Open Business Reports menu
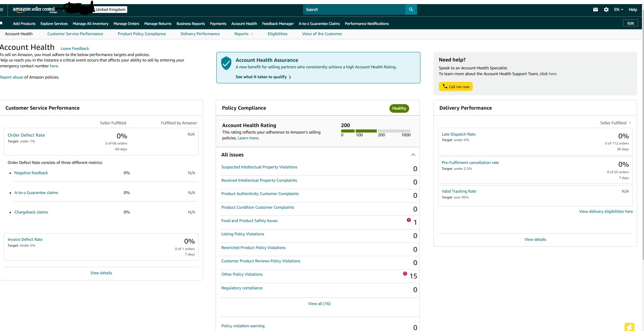644x331 pixels. (190, 24)
